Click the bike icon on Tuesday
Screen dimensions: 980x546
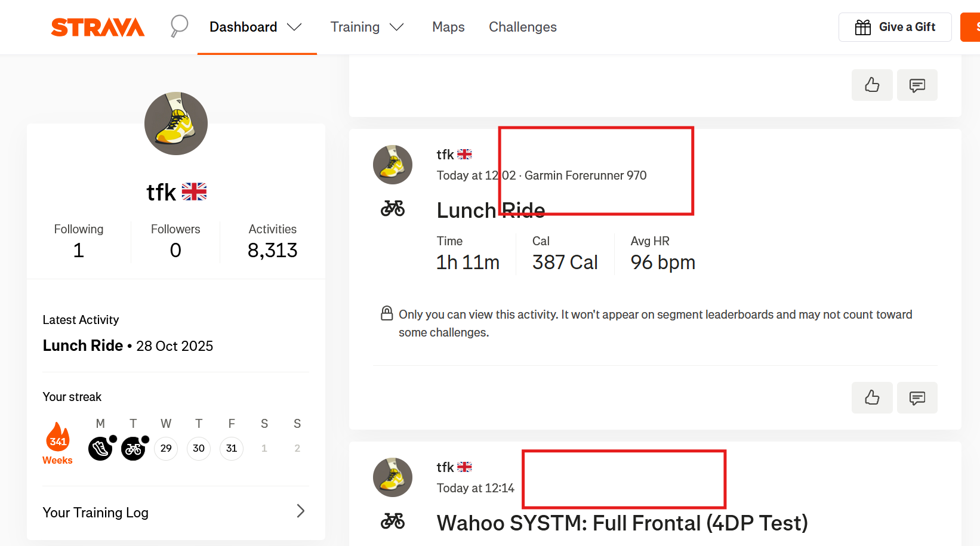133,448
